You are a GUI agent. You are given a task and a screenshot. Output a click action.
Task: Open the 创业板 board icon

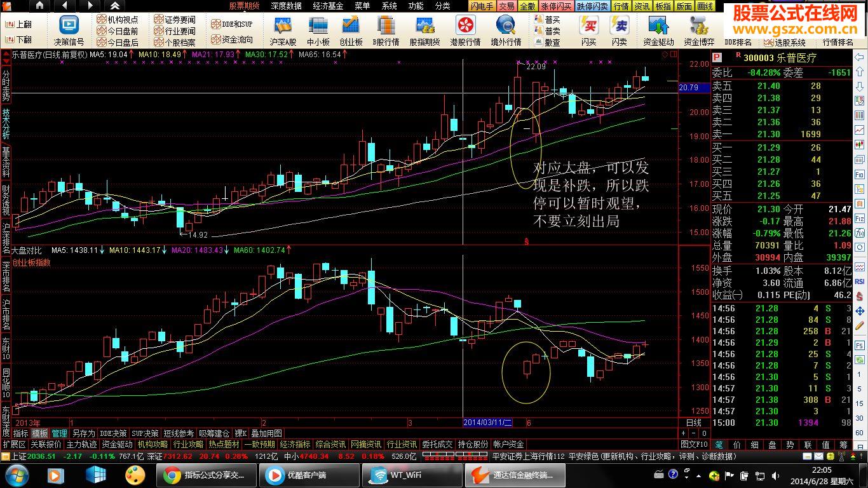[x=351, y=30]
